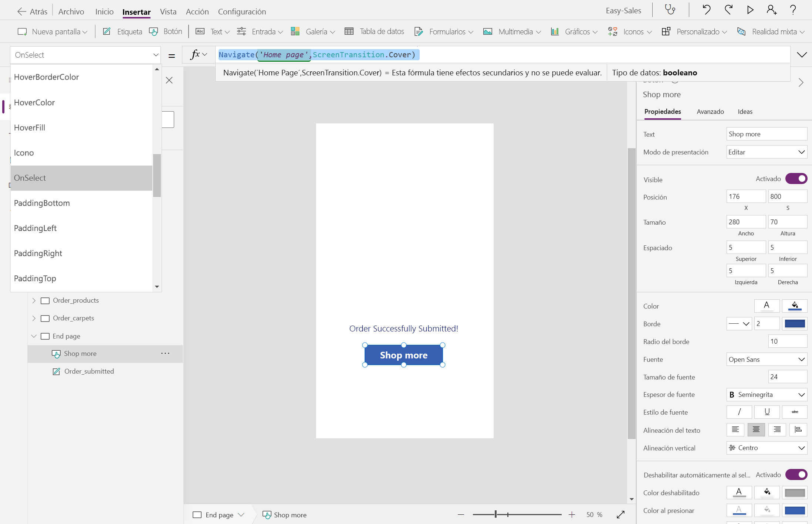Screen dimensions: 812x524
Task: Click the underline font style icon
Action: [767, 412]
